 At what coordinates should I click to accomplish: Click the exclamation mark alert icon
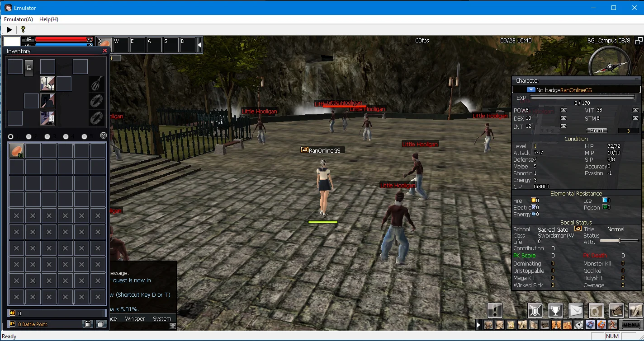pos(495,310)
